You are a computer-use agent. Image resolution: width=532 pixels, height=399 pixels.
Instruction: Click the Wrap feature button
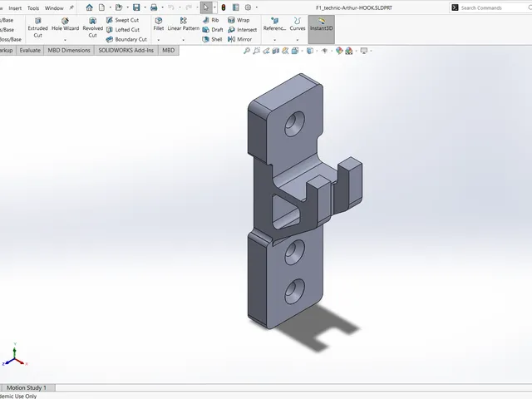click(239, 20)
